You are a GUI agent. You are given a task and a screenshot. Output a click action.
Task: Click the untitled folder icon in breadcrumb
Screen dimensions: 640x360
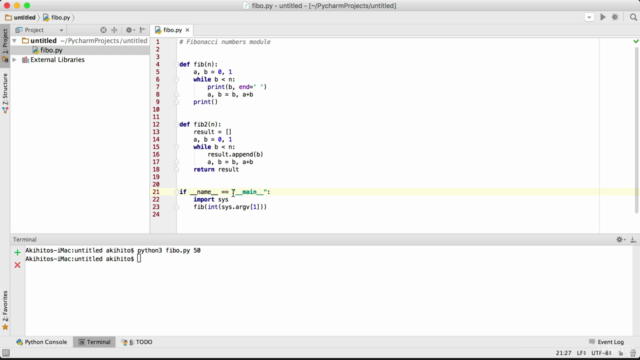pyautogui.click(x=8, y=18)
